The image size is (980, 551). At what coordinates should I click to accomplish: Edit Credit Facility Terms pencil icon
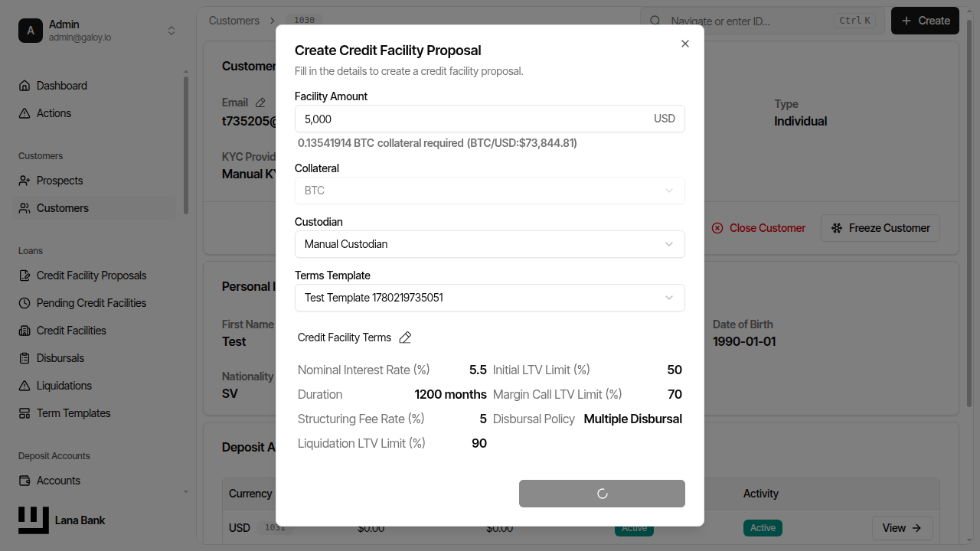pyautogui.click(x=406, y=337)
